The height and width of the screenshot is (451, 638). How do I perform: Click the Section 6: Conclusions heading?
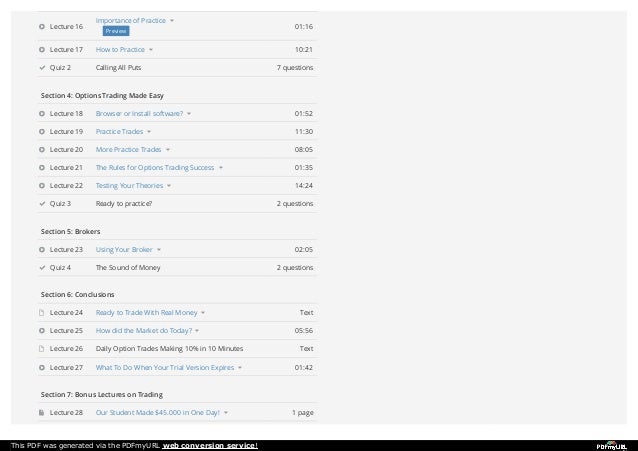(x=77, y=295)
